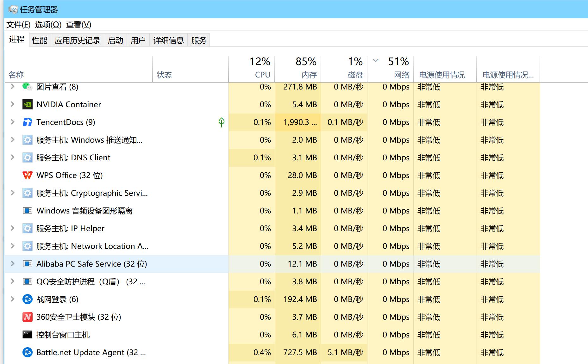
Task: Expand the TencentDocs (9) process group
Action: [12, 122]
